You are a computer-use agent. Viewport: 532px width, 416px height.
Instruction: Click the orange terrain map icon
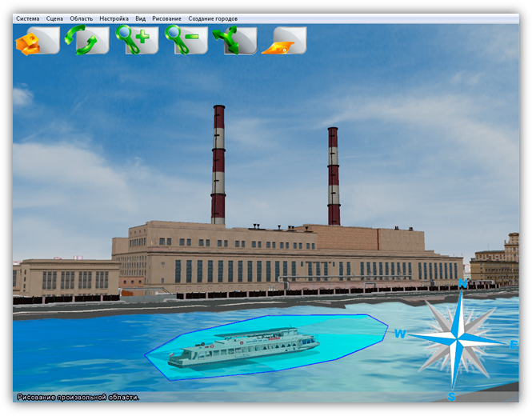(284, 40)
